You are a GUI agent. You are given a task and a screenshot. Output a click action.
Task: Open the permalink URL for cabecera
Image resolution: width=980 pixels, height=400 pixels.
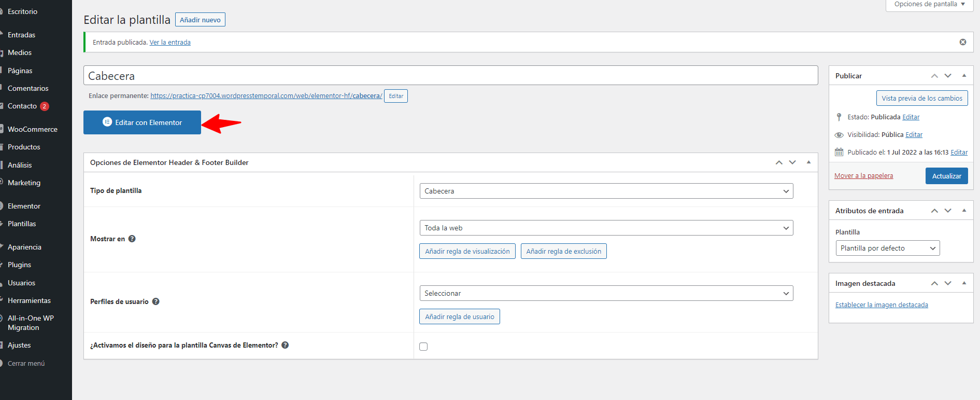(x=266, y=96)
